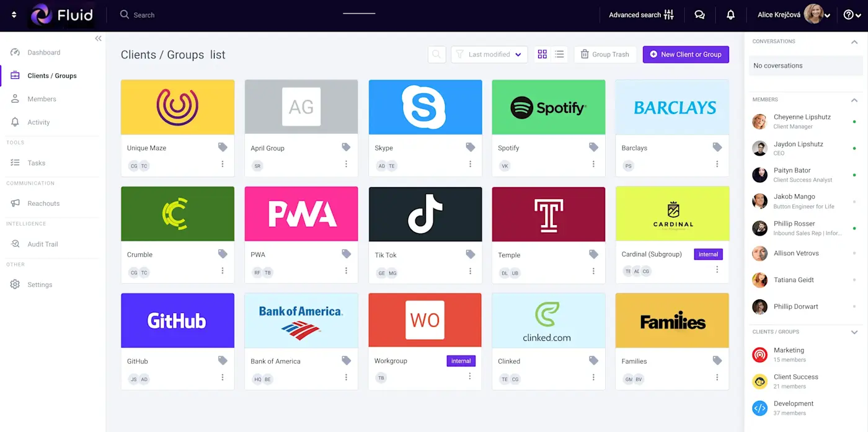868x432 pixels.
Task: Open the Last modified sort dropdown
Action: [x=489, y=55]
